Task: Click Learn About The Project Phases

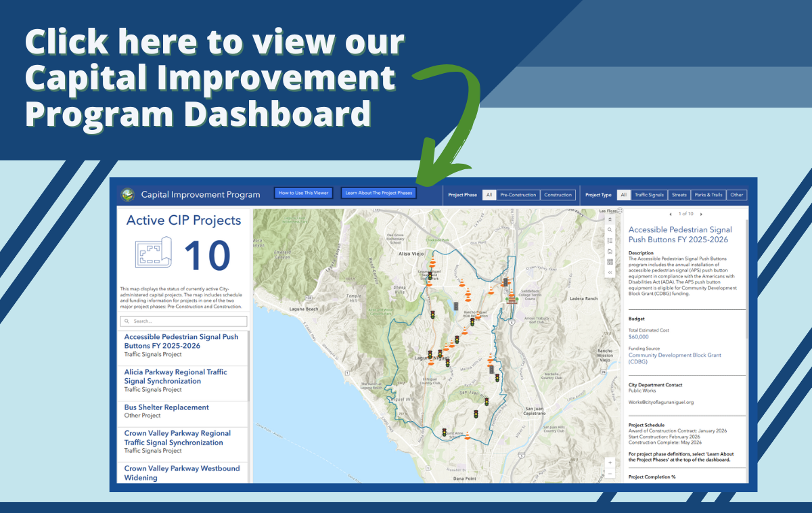Action: [379, 192]
